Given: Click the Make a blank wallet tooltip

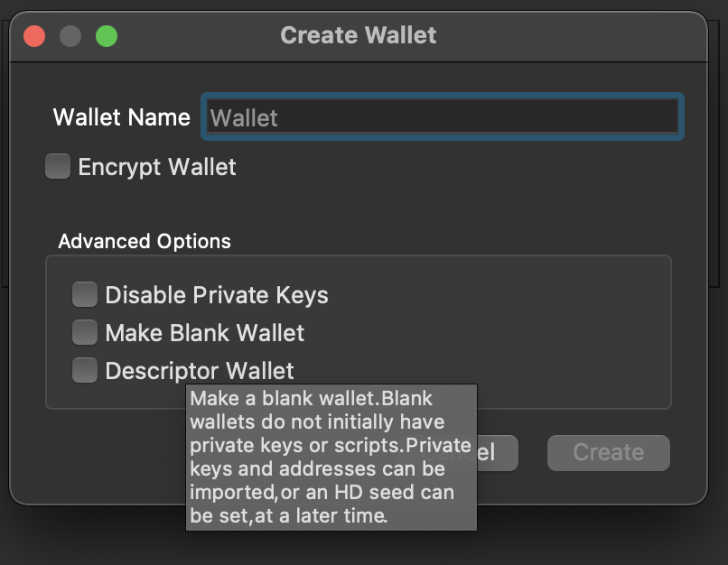Looking at the screenshot, I should [331, 457].
